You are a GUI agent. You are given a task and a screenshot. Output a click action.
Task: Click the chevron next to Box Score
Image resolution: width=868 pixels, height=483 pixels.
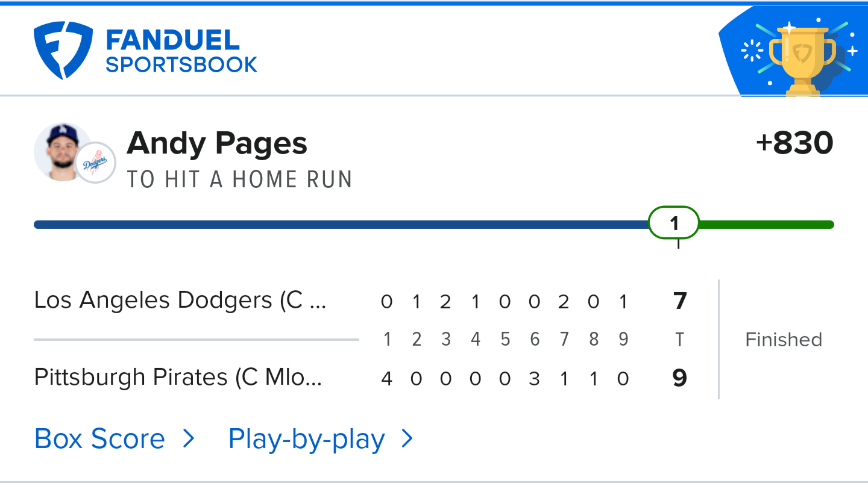[x=189, y=439]
